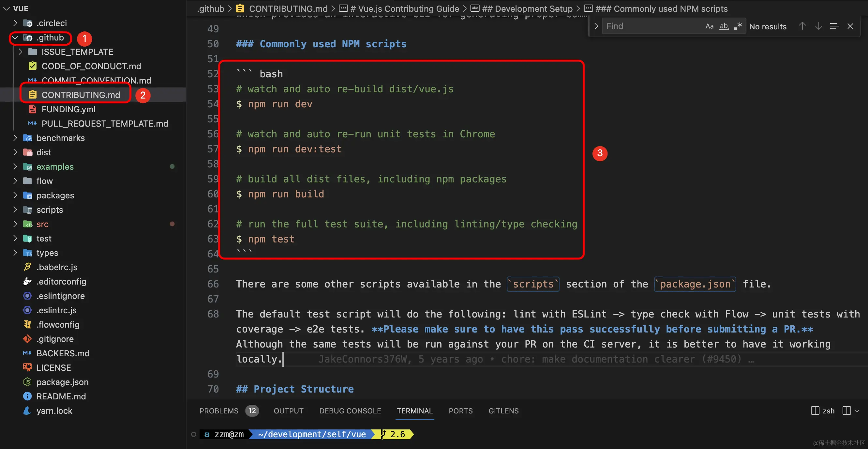
Task: Click the previous match arrow
Action: coord(802,26)
